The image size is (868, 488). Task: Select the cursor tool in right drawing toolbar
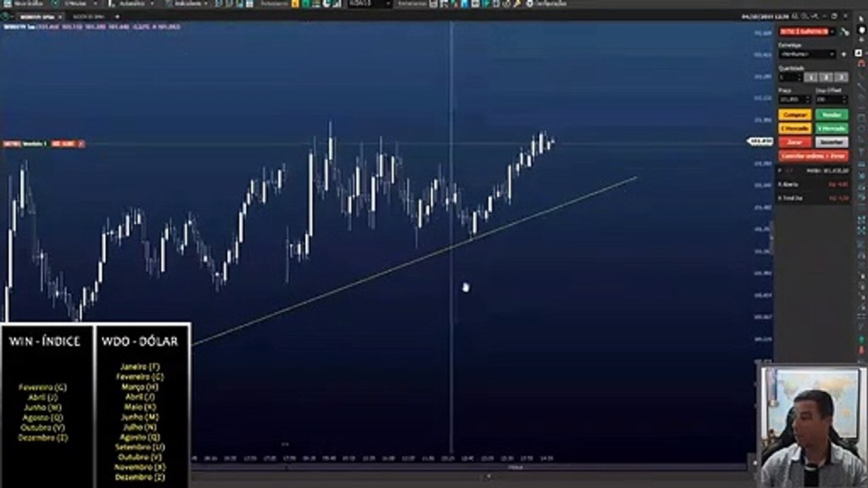[x=861, y=18]
